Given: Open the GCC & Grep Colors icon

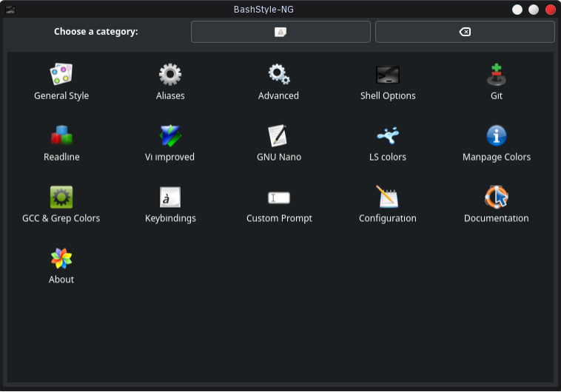Looking at the screenshot, I should (61, 197).
